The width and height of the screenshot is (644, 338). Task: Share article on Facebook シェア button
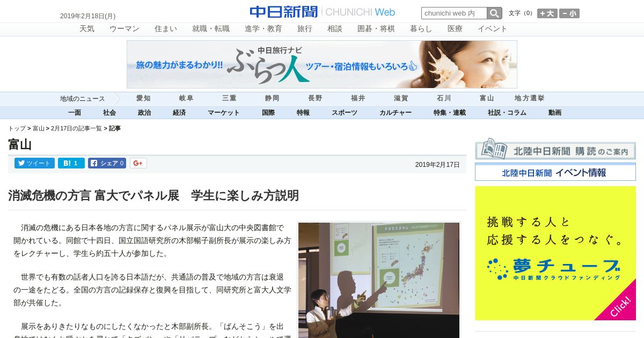pyautogui.click(x=107, y=163)
